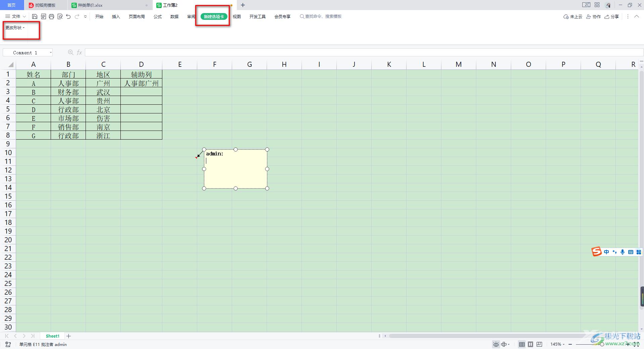Click the zoom out minus button
The width and height of the screenshot is (644, 349).
pyautogui.click(x=570, y=344)
